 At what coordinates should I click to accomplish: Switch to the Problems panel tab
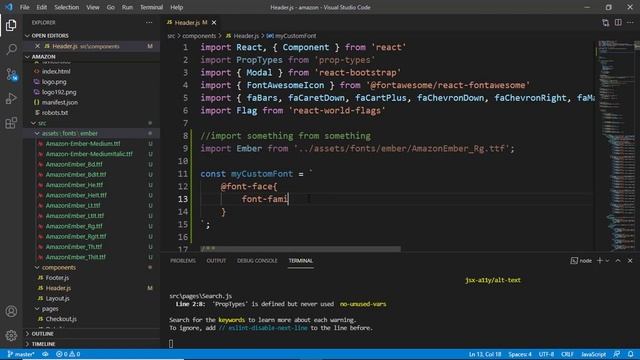[x=183, y=260]
